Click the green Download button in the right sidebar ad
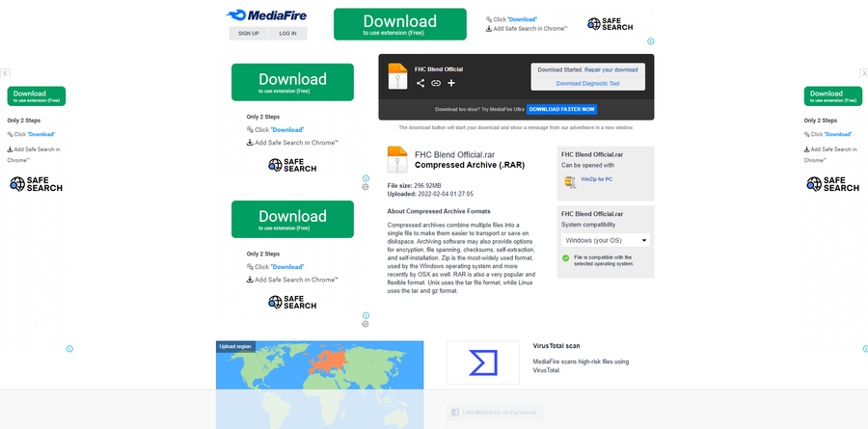The height and width of the screenshot is (429, 868). [x=833, y=95]
